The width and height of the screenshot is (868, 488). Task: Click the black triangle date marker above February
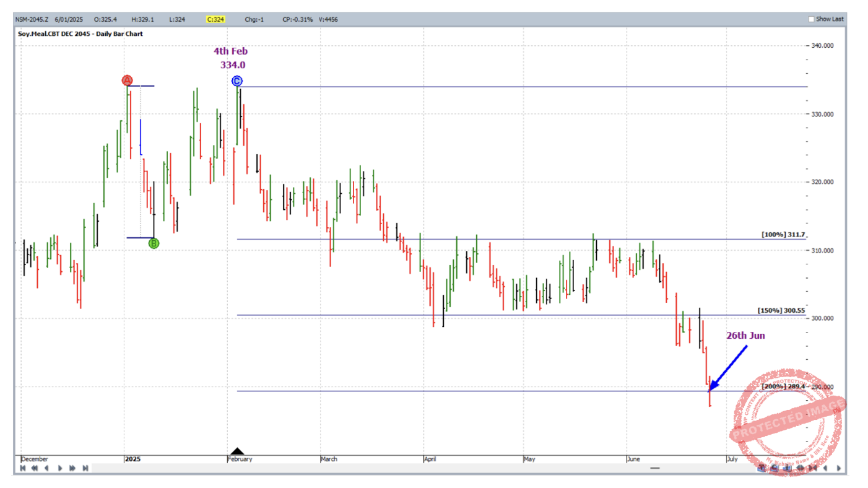237,451
